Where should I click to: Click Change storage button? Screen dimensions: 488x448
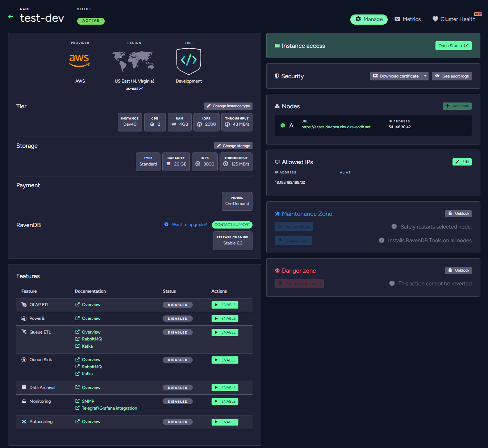tap(233, 146)
